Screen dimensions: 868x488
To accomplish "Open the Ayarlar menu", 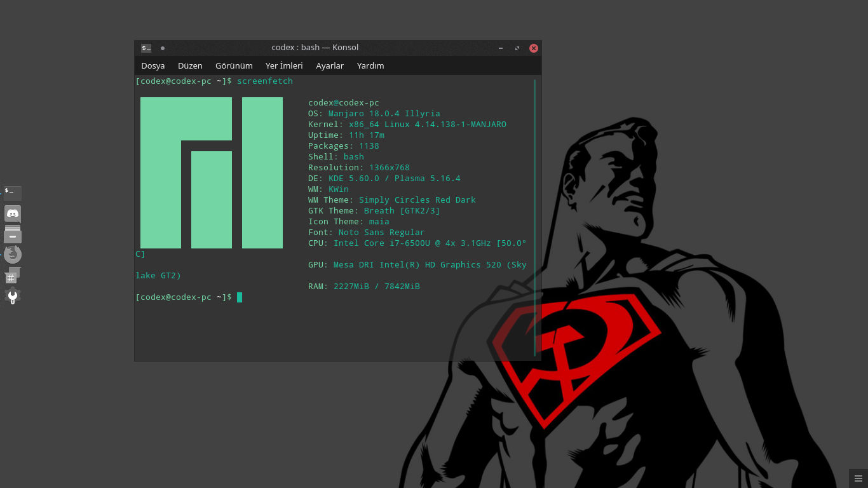I will pyautogui.click(x=330, y=65).
